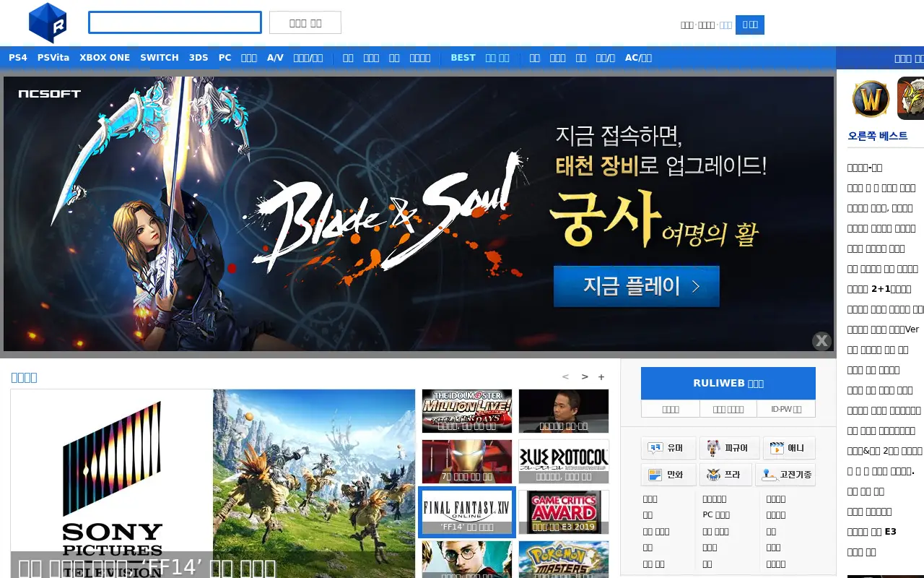The image size is (924, 578).
Task: Open the A/V menu
Action: pyautogui.click(x=275, y=58)
